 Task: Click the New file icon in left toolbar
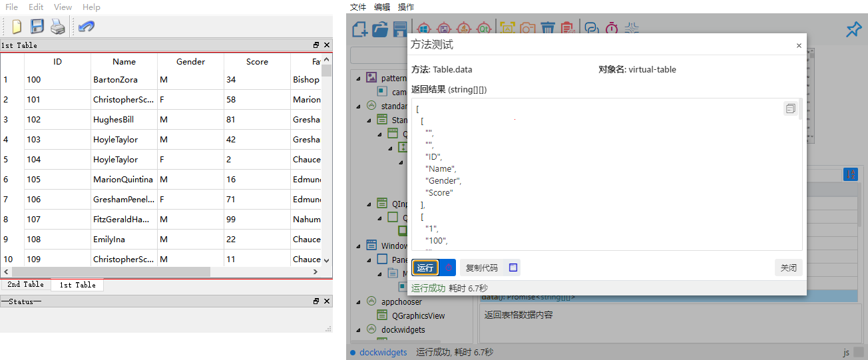tap(17, 27)
